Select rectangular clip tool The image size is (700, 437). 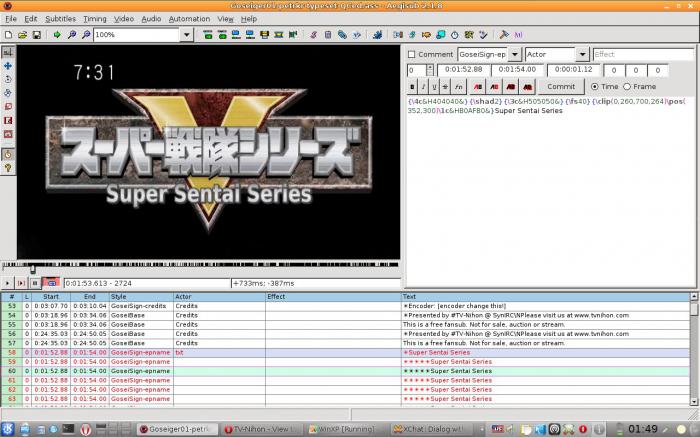[x=8, y=120]
